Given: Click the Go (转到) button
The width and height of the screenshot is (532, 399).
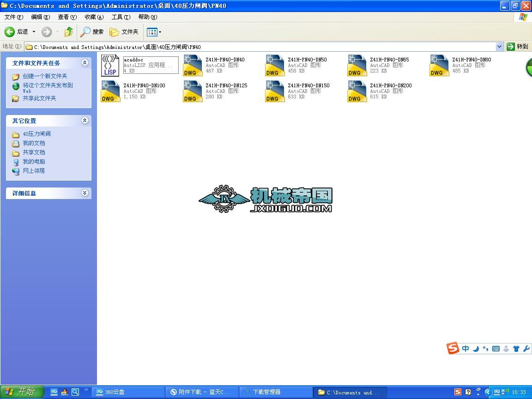Looking at the screenshot, I should click(517, 47).
